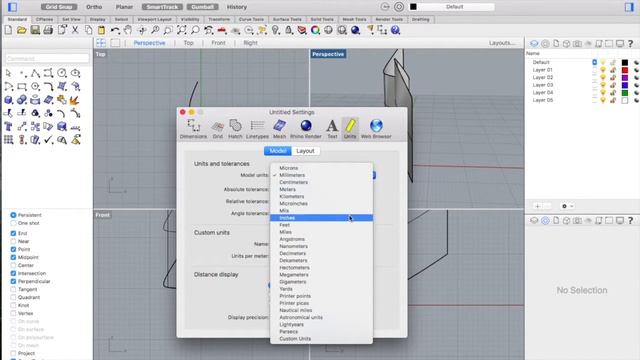Choose Custom Units from the list
Screen dimensions: 640x360
pos(321,339)
